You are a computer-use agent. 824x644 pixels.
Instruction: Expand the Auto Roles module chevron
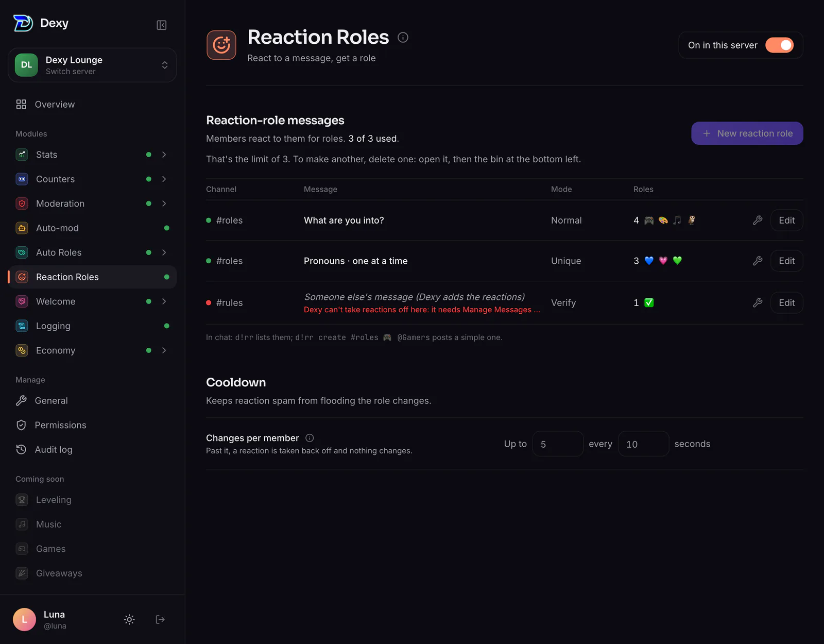point(164,252)
